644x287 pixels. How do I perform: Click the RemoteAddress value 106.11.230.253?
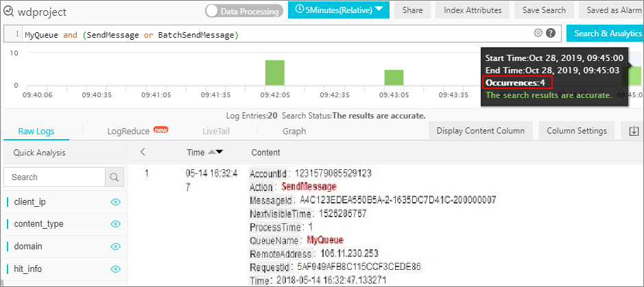pyautogui.click(x=350, y=253)
